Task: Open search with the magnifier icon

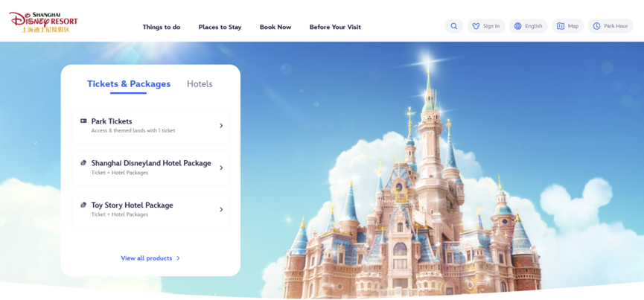Action: (x=454, y=26)
